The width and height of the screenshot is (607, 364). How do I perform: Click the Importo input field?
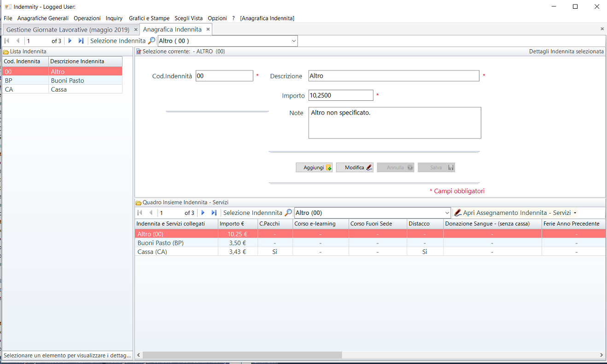point(341,95)
